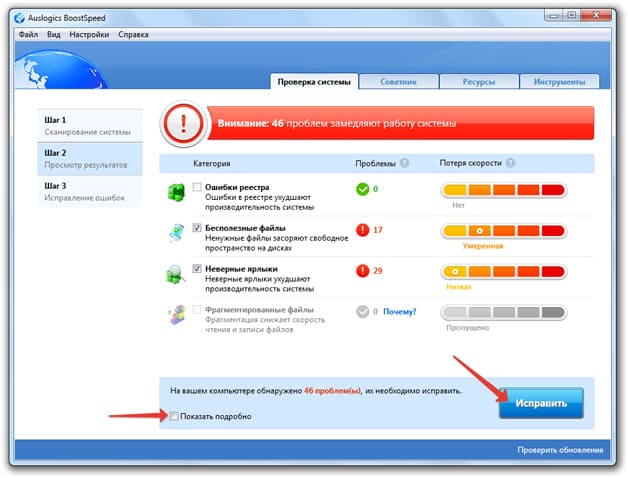The width and height of the screenshot is (628, 478).
Task: Click the red Внимание warning banner
Action: click(400, 123)
